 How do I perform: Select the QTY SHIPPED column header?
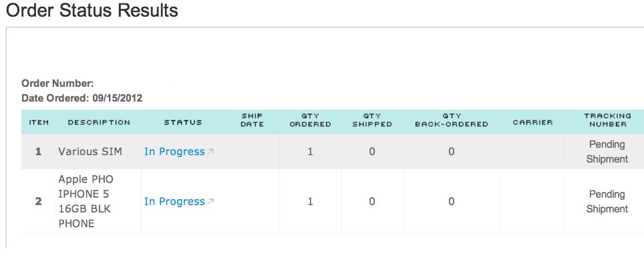(x=372, y=120)
